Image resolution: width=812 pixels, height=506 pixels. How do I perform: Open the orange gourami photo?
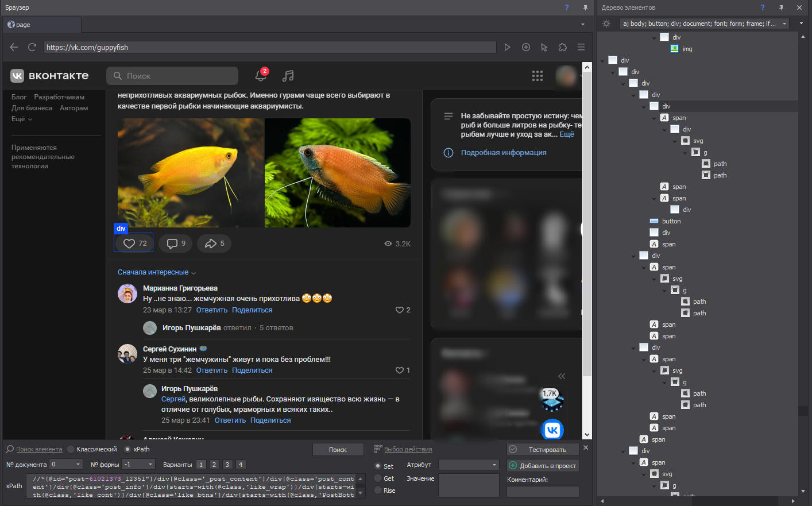coord(338,173)
